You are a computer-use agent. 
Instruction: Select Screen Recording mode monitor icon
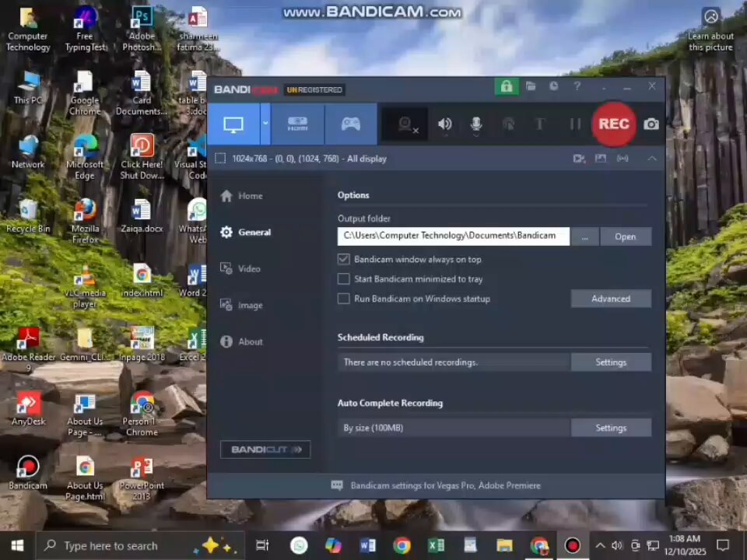[233, 124]
